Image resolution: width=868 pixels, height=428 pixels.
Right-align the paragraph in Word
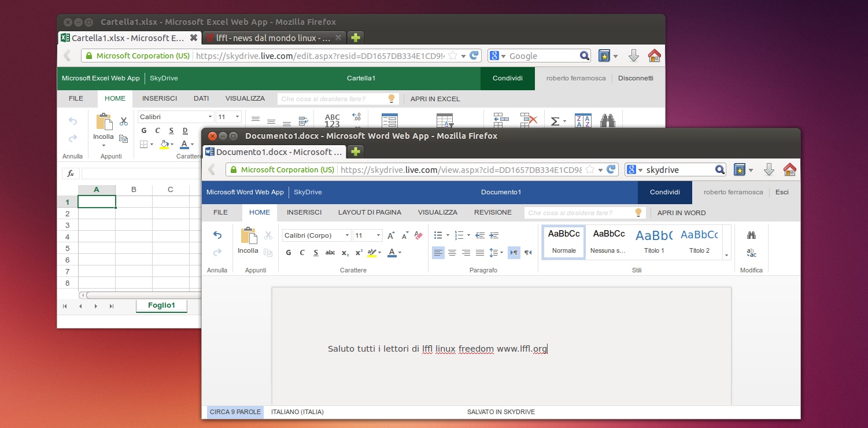click(x=466, y=253)
